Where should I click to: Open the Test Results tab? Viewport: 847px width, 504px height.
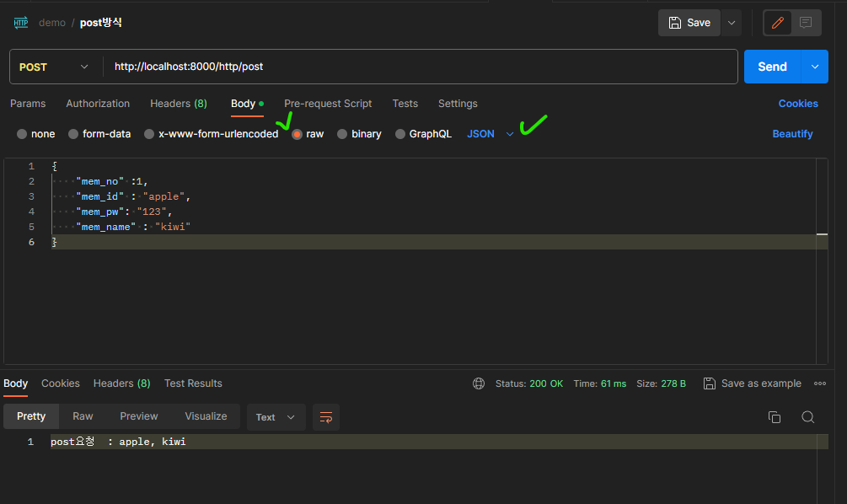click(193, 383)
